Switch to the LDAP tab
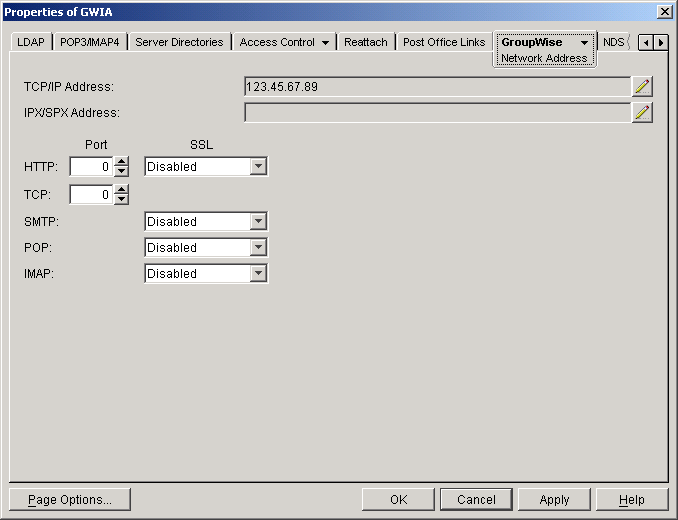 coord(31,42)
